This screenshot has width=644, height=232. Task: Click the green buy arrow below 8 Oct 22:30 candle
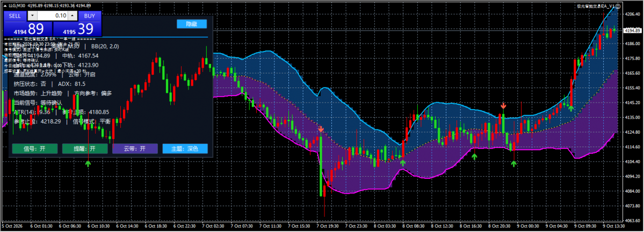514,163
